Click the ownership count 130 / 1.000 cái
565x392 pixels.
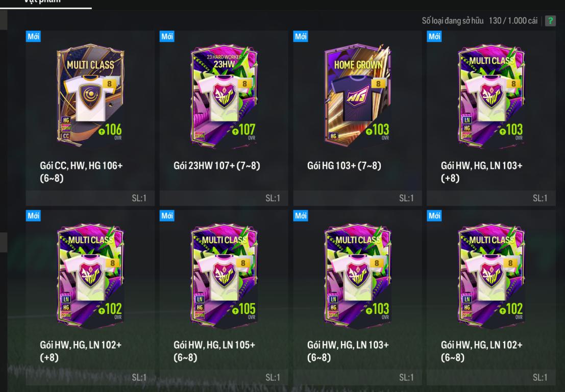513,21
